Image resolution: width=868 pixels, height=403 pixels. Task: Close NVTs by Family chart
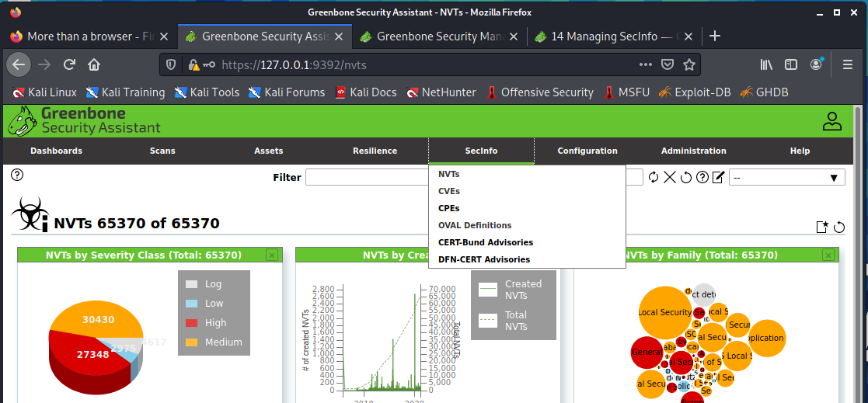[x=828, y=255]
